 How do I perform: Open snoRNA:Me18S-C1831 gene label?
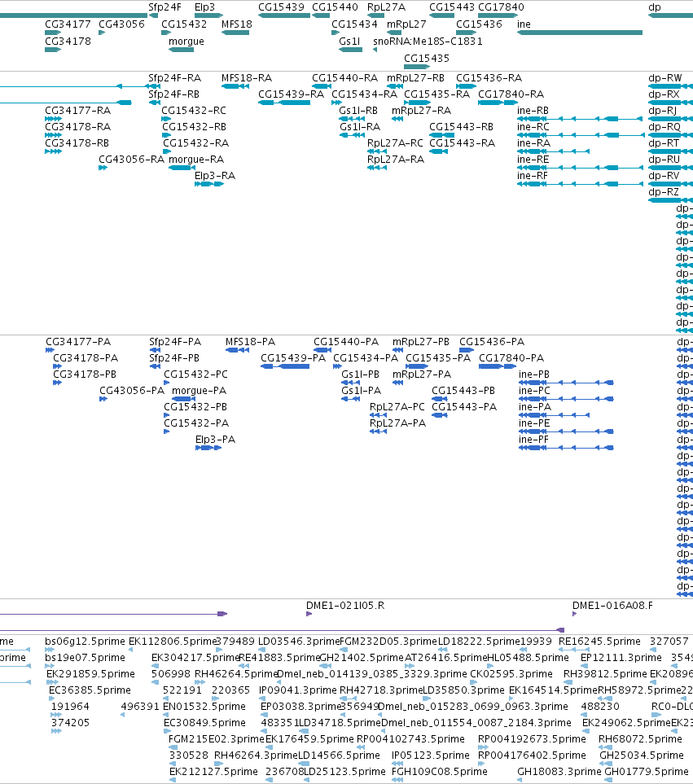(428, 42)
